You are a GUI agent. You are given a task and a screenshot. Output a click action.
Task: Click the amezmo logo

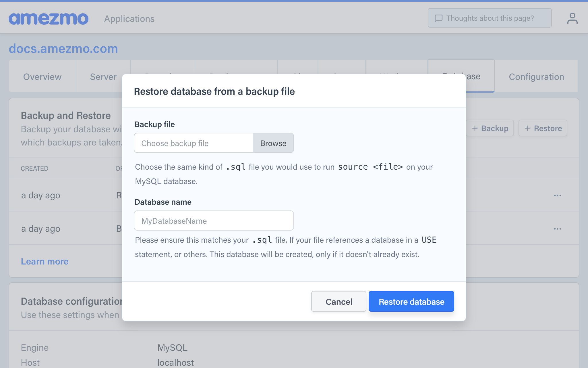click(x=49, y=19)
